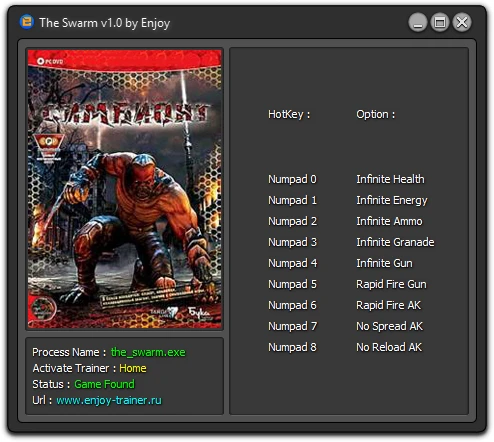Maximize the trainer window
Image resolution: width=494 pixels, height=442 pixels.
[440, 23]
